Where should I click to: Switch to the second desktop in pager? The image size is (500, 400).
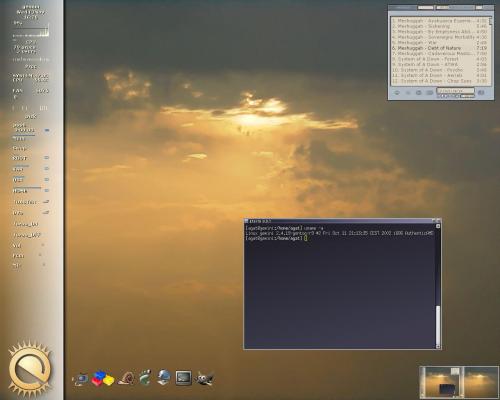point(481,382)
